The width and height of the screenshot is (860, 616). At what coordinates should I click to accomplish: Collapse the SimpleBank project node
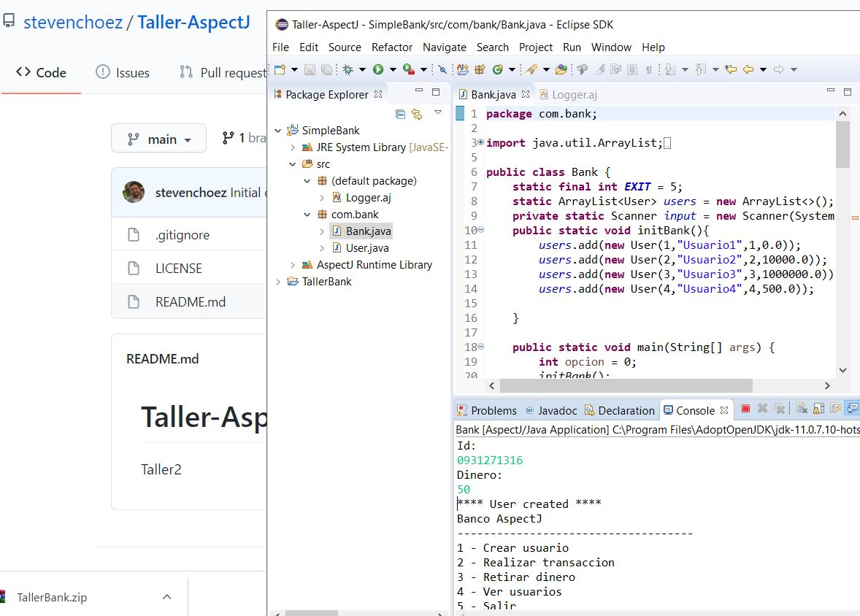(x=278, y=131)
